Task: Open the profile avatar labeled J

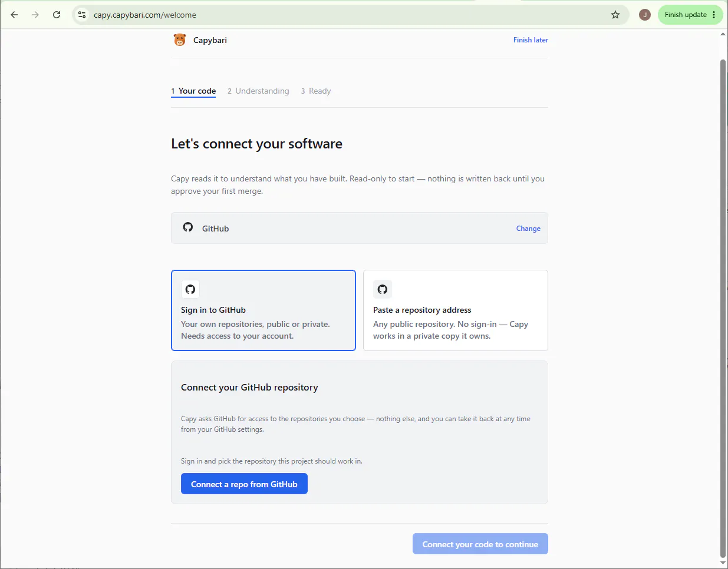Action: pos(645,15)
